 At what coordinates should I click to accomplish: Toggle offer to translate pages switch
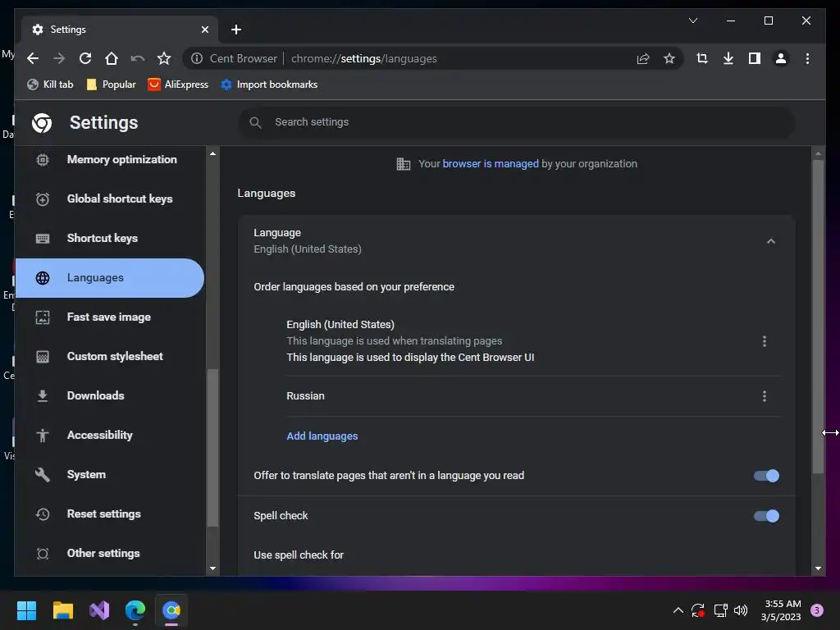click(766, 476)
